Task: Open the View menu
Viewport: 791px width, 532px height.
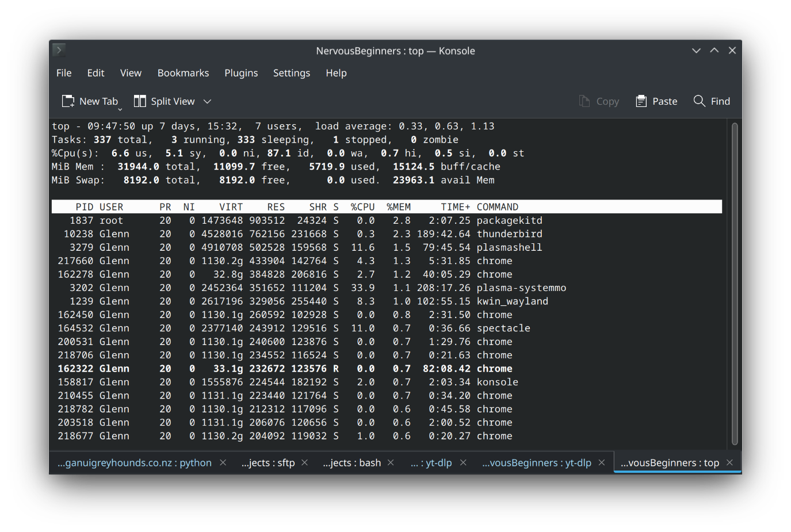Action: point(131,73)
